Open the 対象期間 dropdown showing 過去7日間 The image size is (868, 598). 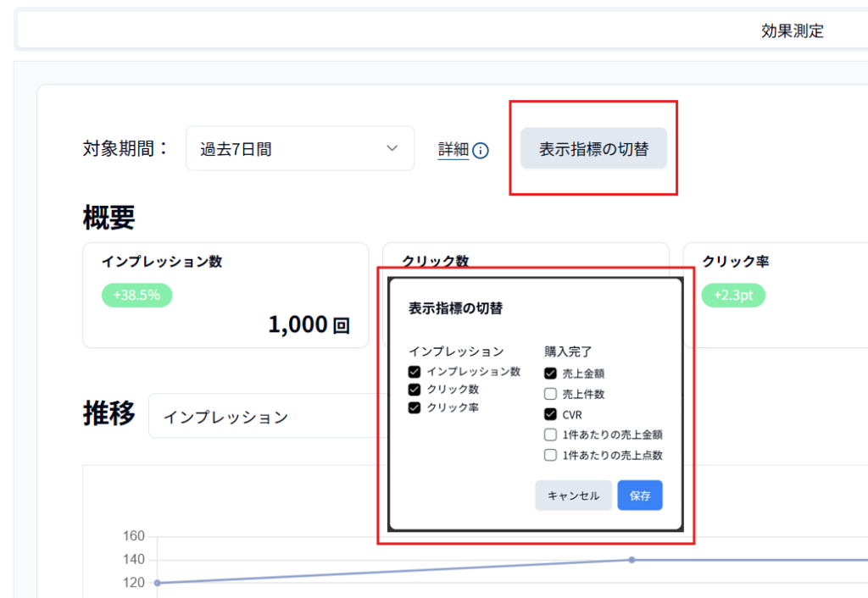click(299, 149)
